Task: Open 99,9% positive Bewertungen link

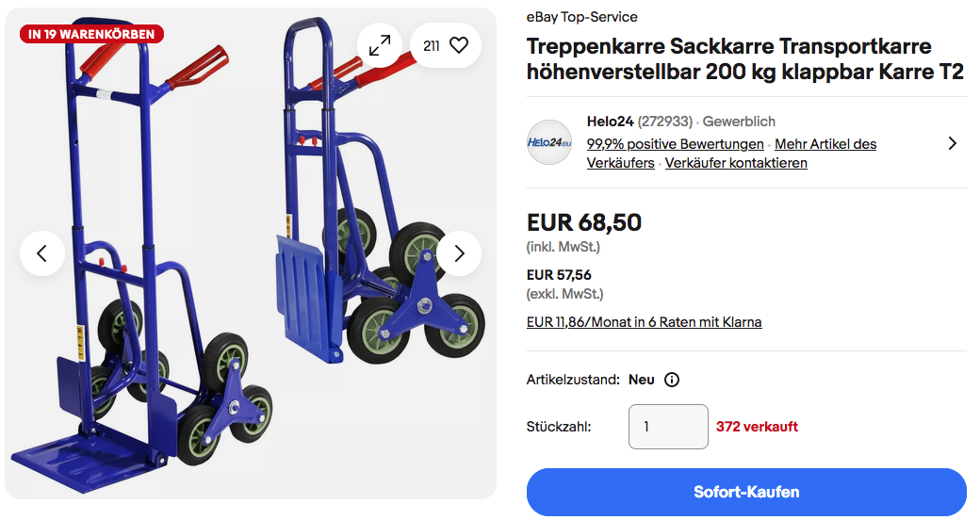Action: coord(675,144)
